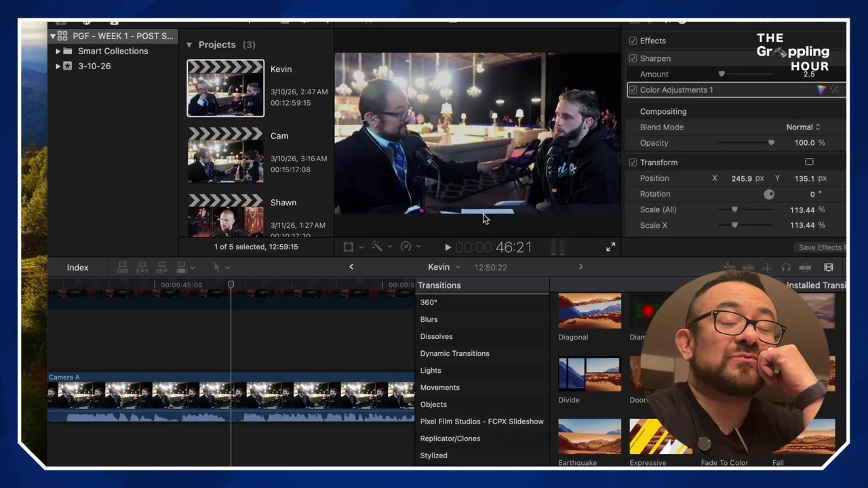Click the Transform tool icon below the viewer

[x=348, y=247]
